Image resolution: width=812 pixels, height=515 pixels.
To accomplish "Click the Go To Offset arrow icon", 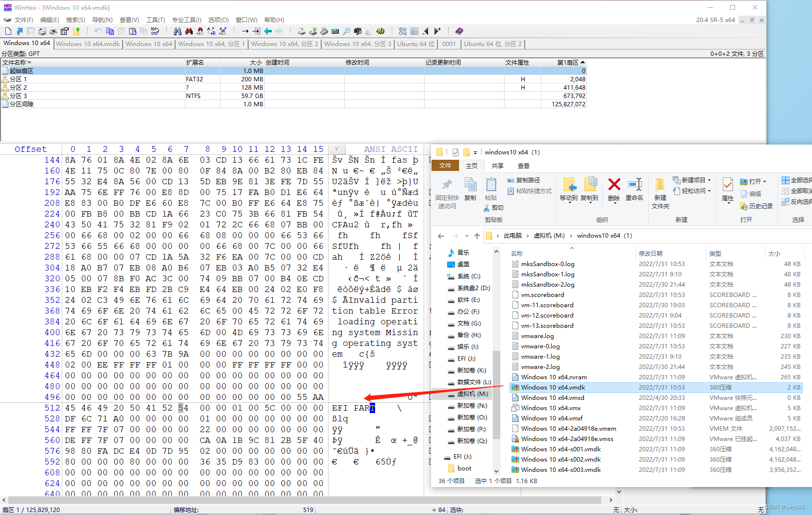I will pos(245,31).
